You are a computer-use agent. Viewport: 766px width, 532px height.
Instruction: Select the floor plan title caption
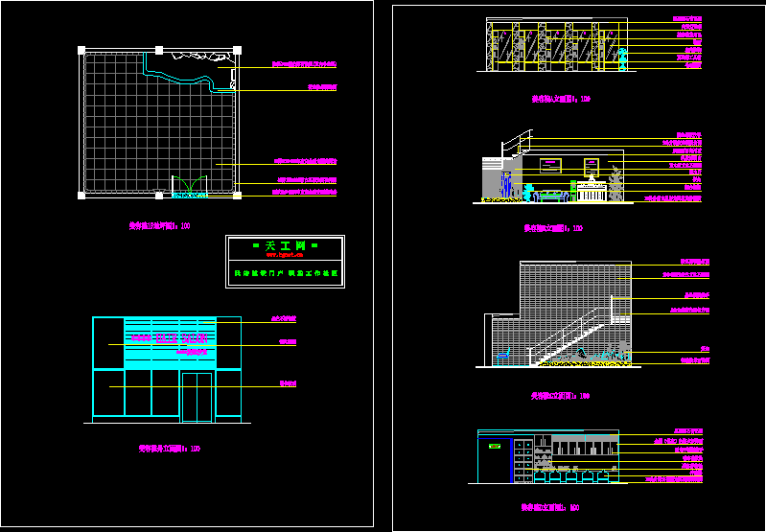pyautogui.click(x=159, y=226)
